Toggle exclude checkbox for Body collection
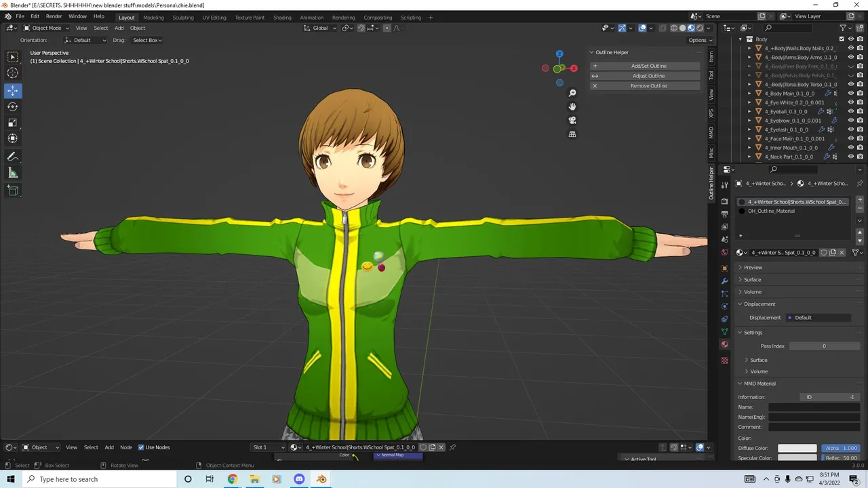The width and height of the screenshot is (868, 488). coord(842,39)
